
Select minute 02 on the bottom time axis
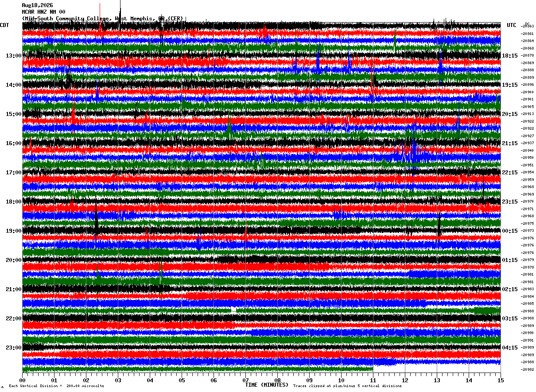coord(86,380)
